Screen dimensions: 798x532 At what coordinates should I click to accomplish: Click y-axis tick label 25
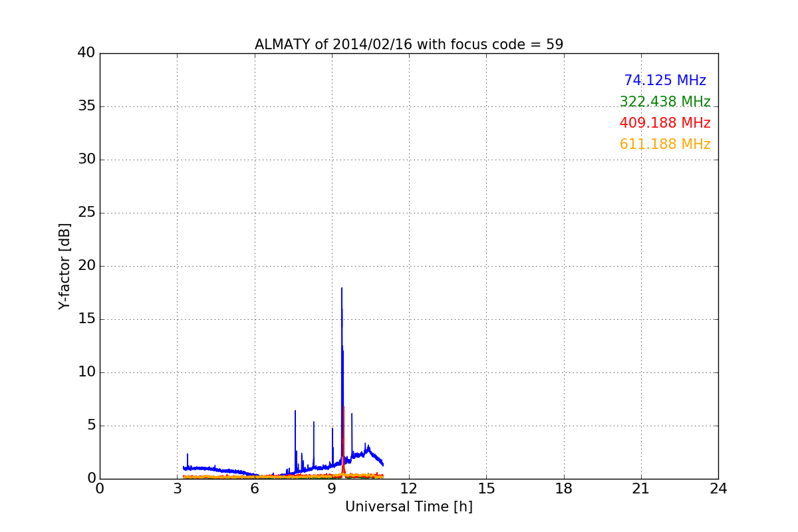[x=86, y=213]
